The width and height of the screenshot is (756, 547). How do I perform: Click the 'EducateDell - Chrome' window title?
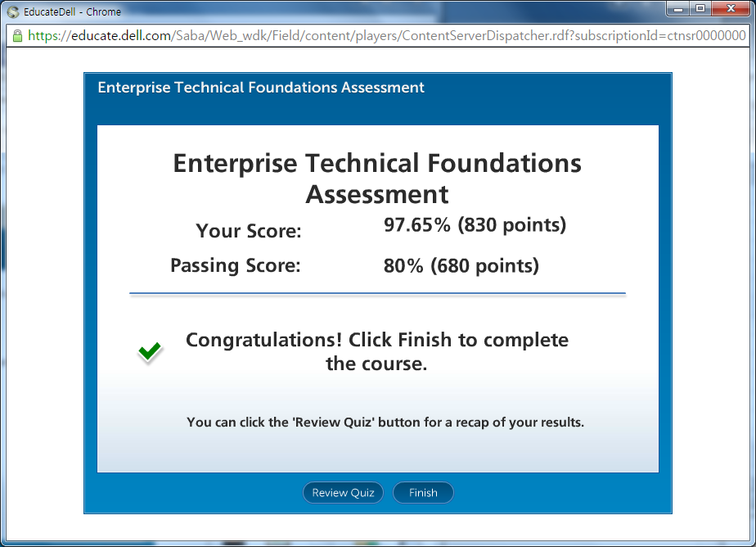(x=72, y=11)
